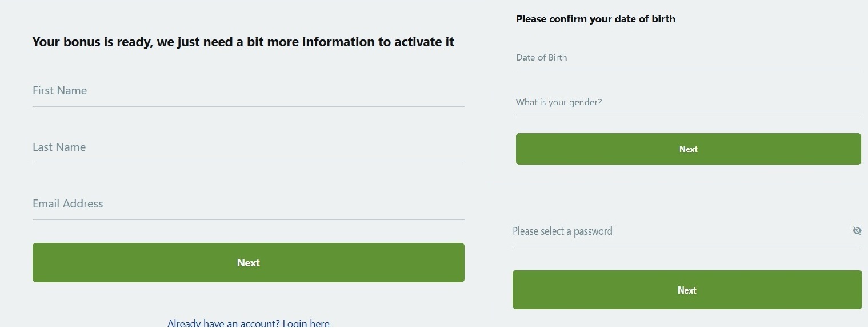The image size is (868, 328).
Task: Click into the Email Address field
Action: (x=248, y=204)
